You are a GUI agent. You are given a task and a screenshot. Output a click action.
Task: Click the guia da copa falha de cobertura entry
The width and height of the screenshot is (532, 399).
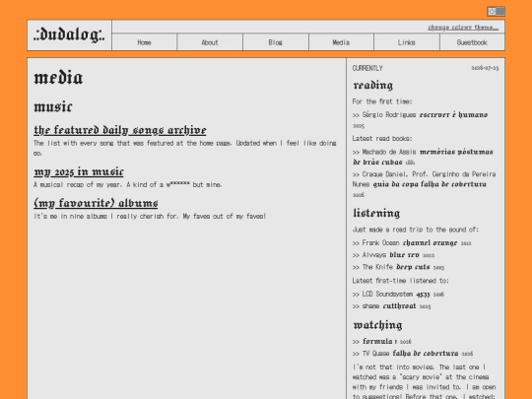424,184
